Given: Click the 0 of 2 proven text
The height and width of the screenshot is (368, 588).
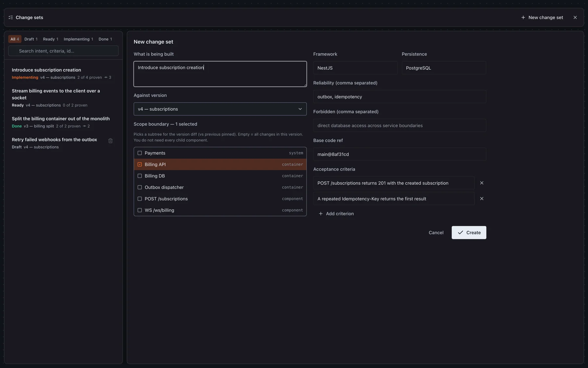Looking at the screenshot, I should tap(75, 105).
